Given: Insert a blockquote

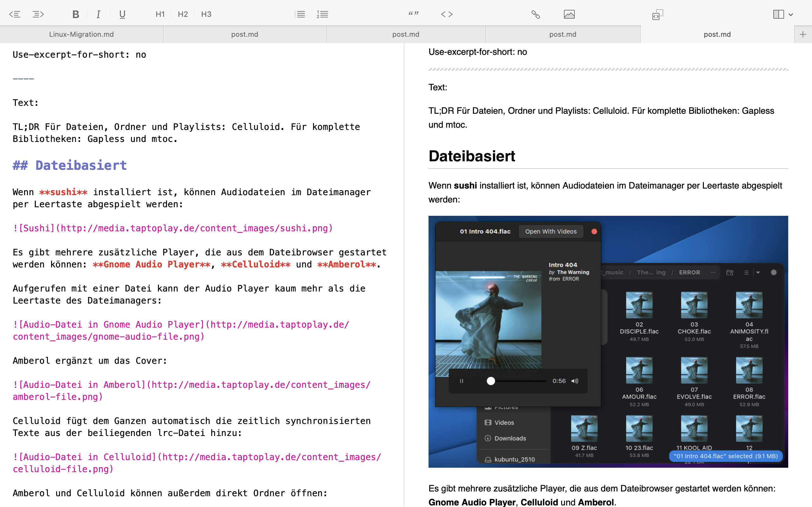Looking at the screenshot, I should (413, 14).
